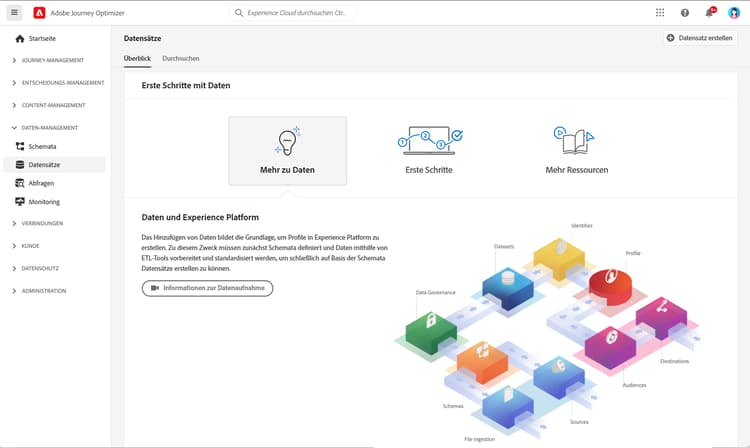
Task: Click the Monitoring sidebar icon
Action: 20,202
